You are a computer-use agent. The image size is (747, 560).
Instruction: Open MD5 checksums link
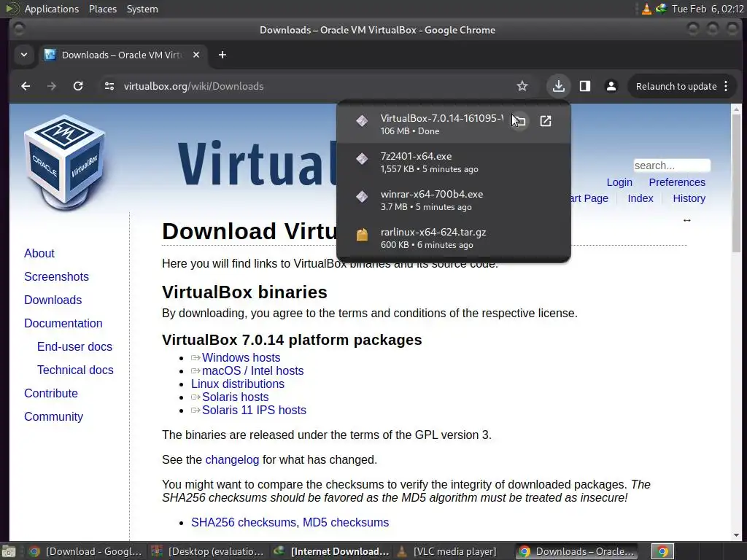(346, 522)
